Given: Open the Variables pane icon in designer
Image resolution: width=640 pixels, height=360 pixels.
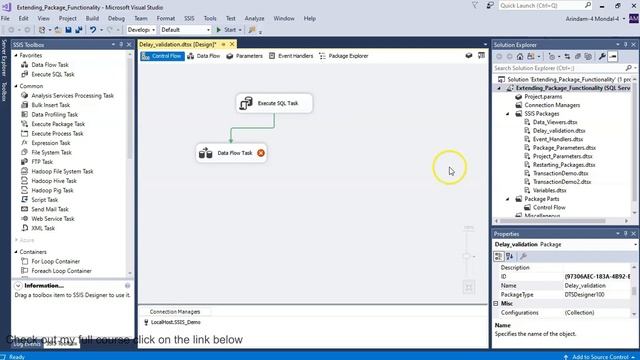Looking at the screenshot, I should pos(469,56).
